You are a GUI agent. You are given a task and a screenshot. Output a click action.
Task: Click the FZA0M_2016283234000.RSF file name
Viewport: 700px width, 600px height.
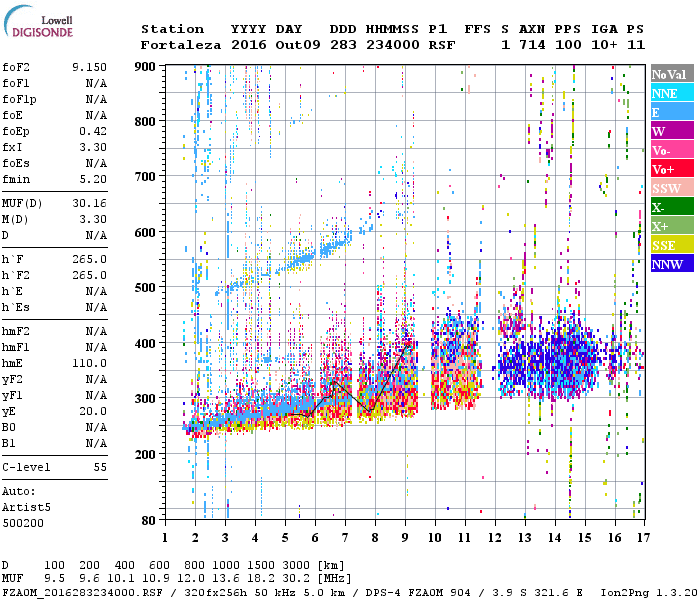tap(82, 592)
